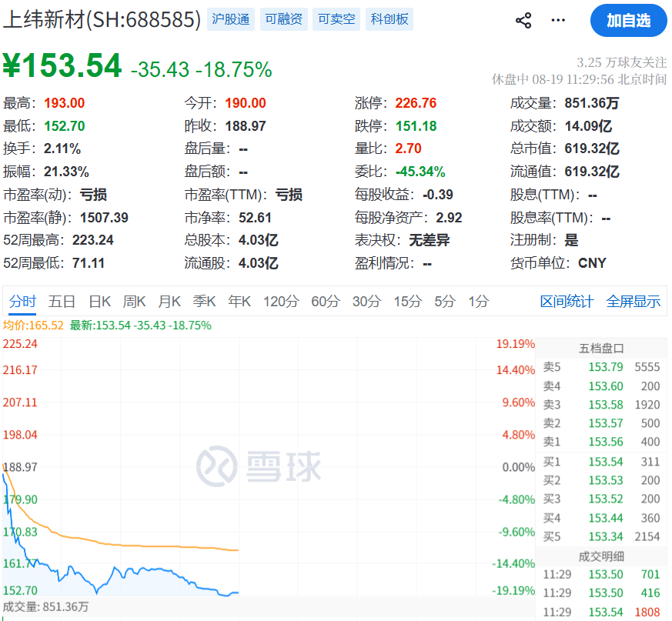
Task: Select the 年K tab
Action: tap(239, 302)
